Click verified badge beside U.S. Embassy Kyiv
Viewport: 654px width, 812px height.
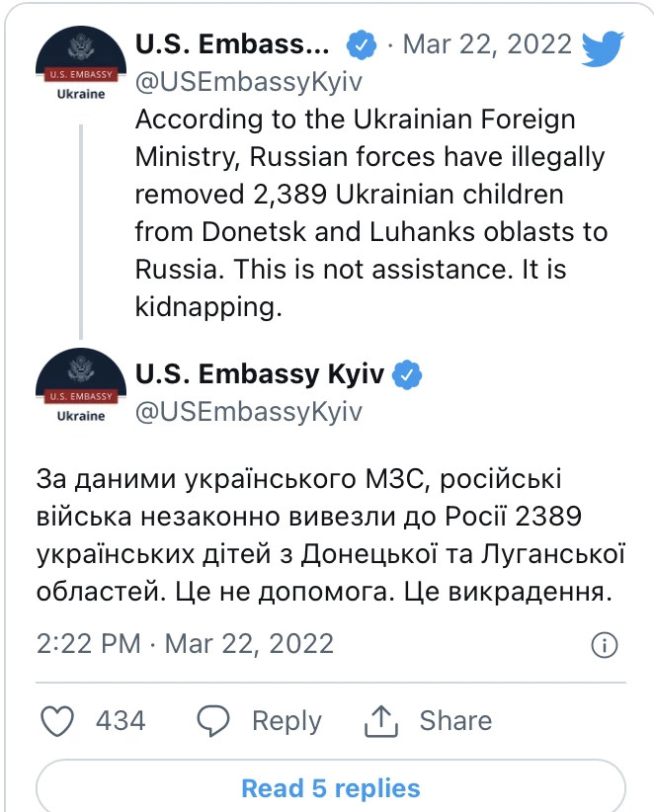click(407, 373)
